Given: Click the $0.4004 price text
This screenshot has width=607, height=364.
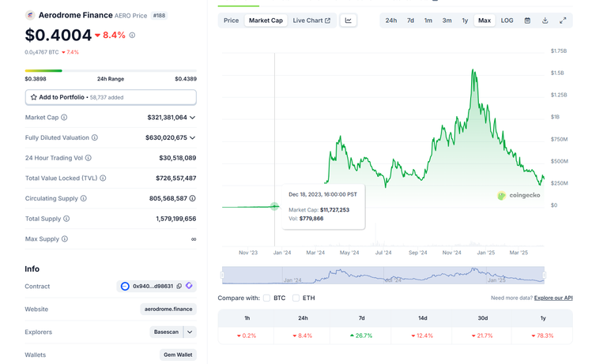Looking at the screenshot, I should point(58,36).
